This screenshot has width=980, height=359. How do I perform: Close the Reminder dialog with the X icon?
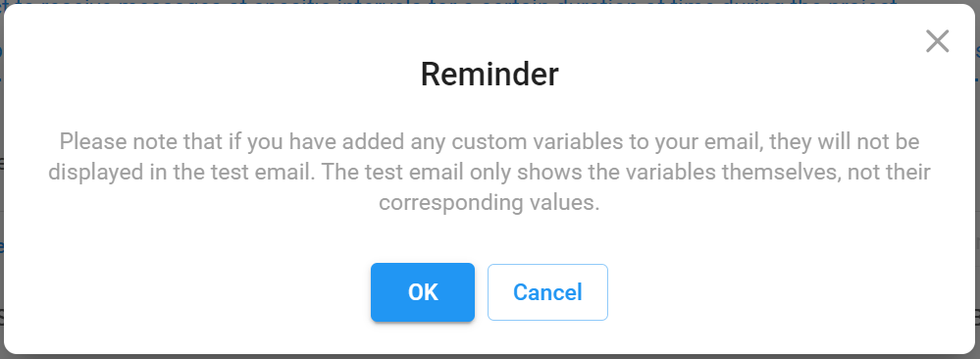pyautogui.click(x=937, y=42)
